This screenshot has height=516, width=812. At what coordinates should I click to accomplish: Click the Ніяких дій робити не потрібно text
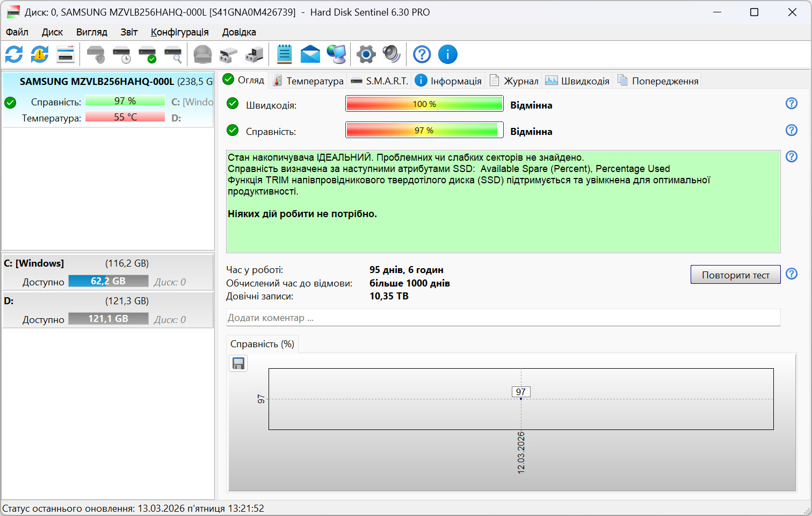[x=302, y=214]
